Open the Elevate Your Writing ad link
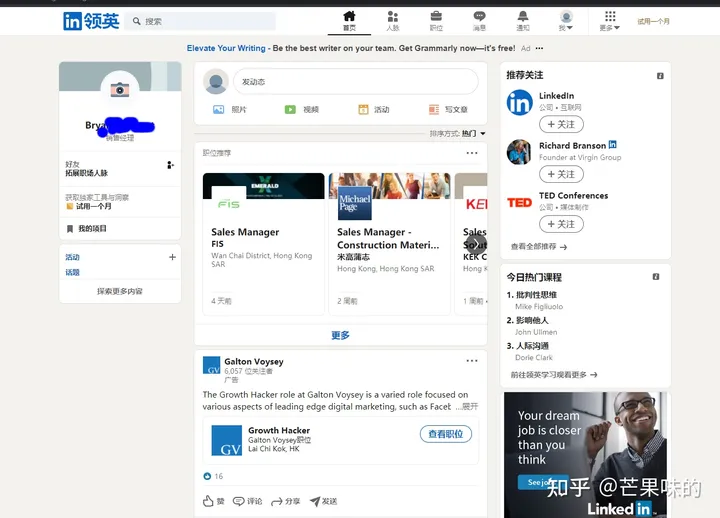The width and height of the screenshot is (720, 518). (226, 48)
